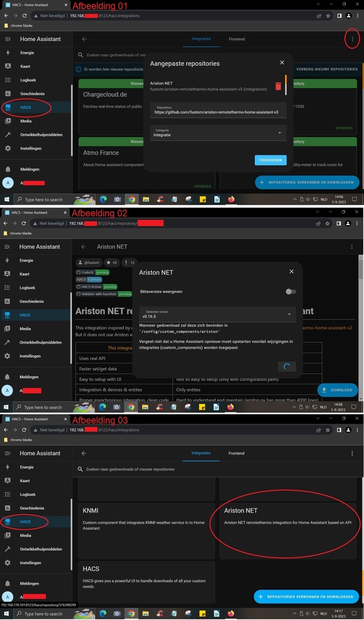
Task: Select the Integraties tab in Afbeelding 03
Action: tap(201, 453)
